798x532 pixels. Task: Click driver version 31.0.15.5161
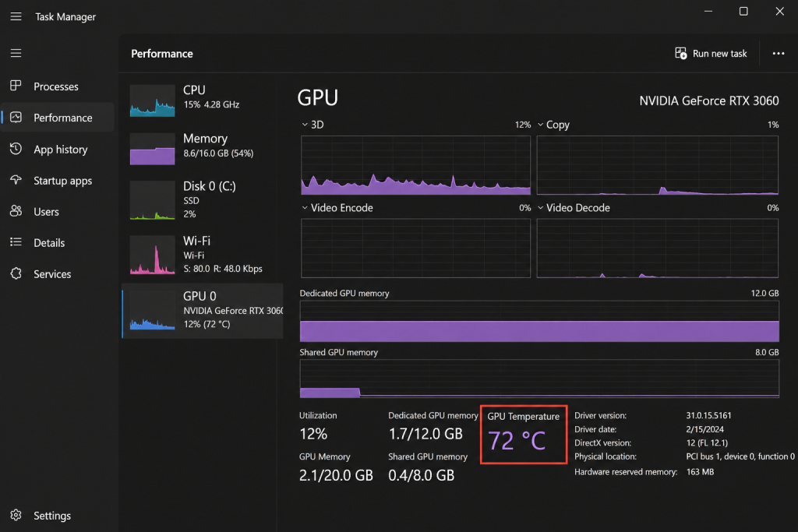(708, 415)
